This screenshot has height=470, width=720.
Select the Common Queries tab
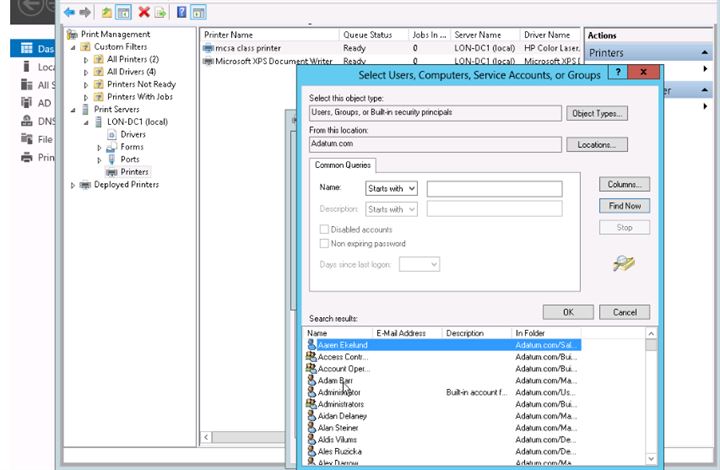point(343,165)
